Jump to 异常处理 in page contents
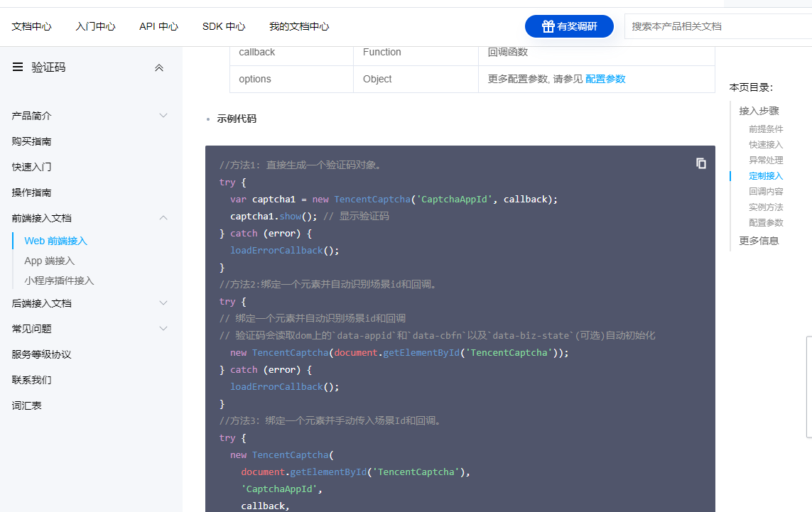 tap(766, 160)
